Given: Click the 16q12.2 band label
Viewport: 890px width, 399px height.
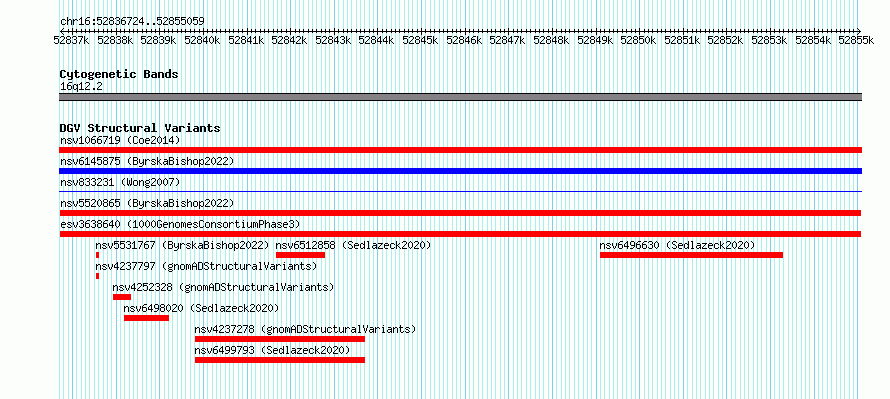Looking at the screenshot, I should 81,87.
